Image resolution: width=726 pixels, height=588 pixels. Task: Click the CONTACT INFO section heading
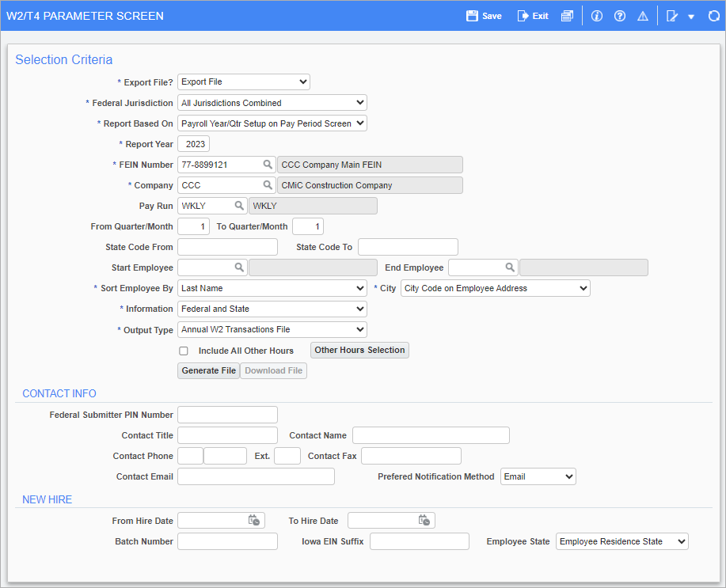pos(59,393)
